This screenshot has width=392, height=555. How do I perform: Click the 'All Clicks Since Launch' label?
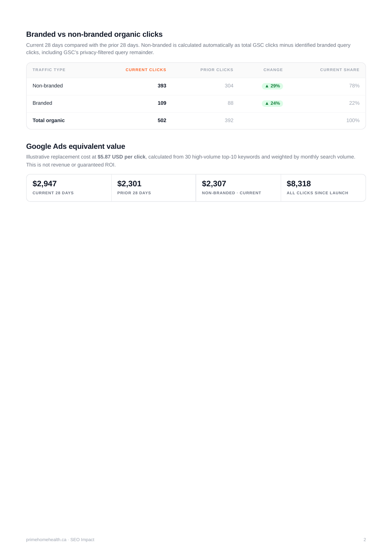point(317,193)
